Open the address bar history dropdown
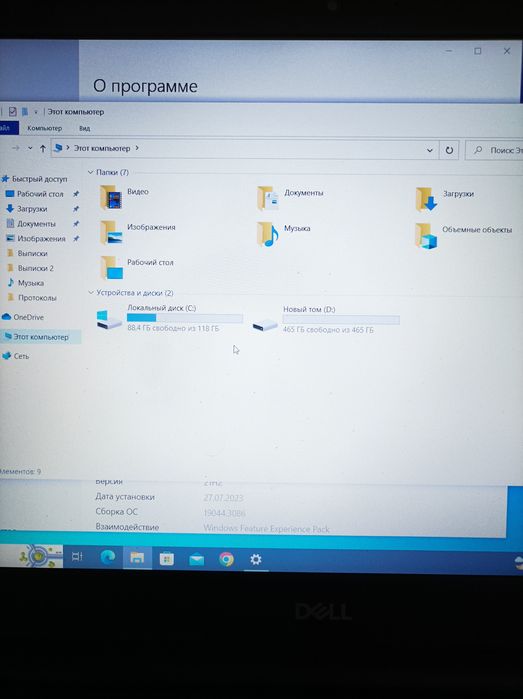 coord(430,150)
